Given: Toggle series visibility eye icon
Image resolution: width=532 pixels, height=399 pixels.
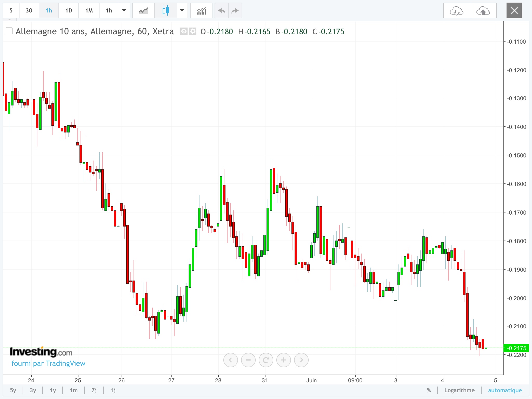Looking at the screenshot, I should point(184,31).
